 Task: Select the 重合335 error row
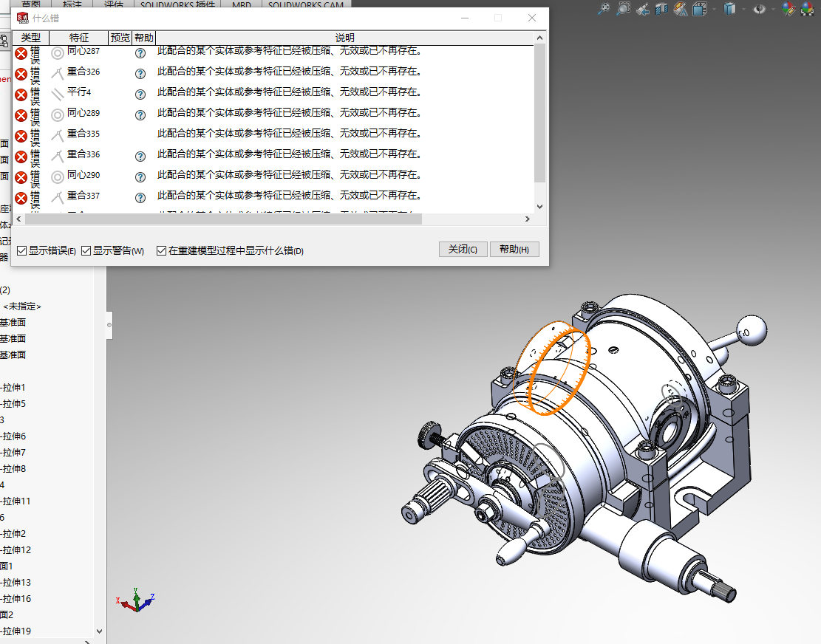click(272, 135)
